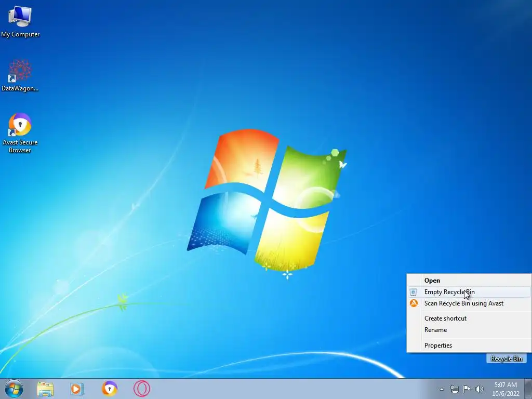Select the Avast Secure Browser desktop shortcut
This screenshot has width=532, height=399.
point(20,133)
